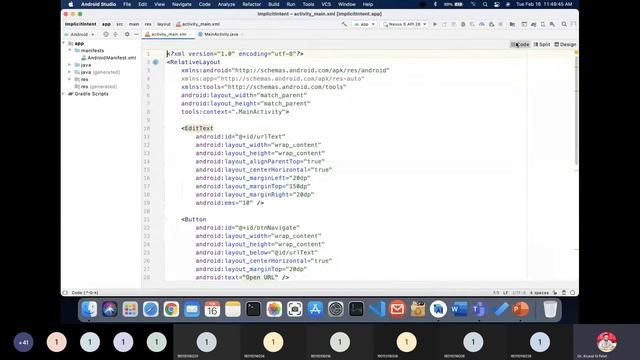Open the app run configuration dropdown
640x360 pixels.
click(364, 24)
